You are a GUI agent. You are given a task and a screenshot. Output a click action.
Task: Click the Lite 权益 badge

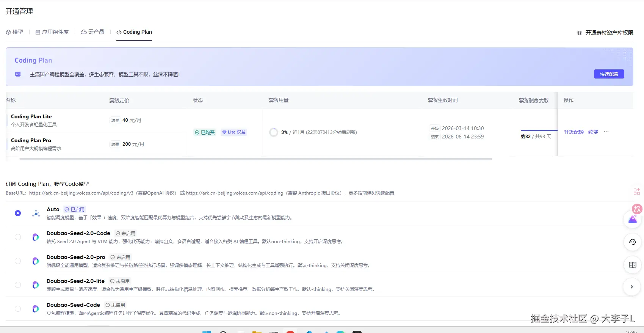click(x=234, y=132)
